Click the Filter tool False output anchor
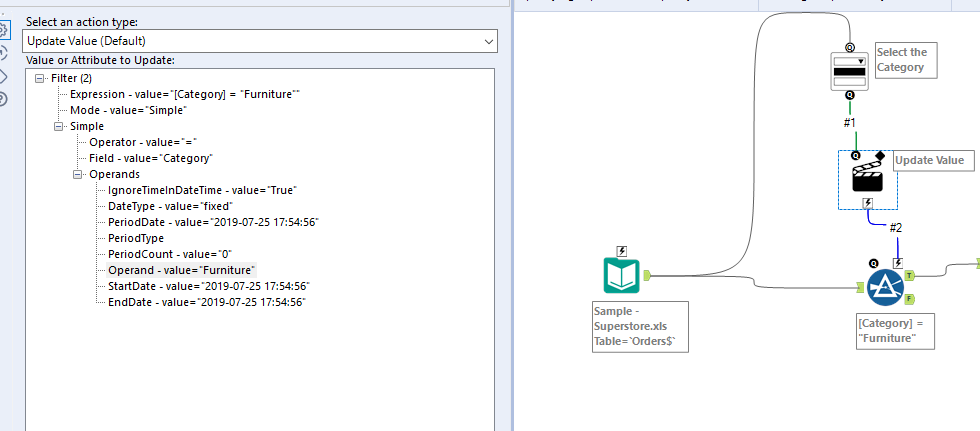This screenshot has width=980, height=431. [909, 299]
